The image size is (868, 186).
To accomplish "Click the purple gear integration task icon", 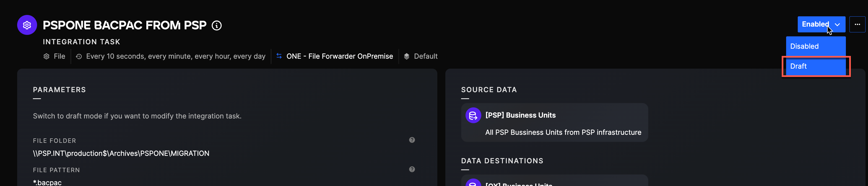I will 27,25.
